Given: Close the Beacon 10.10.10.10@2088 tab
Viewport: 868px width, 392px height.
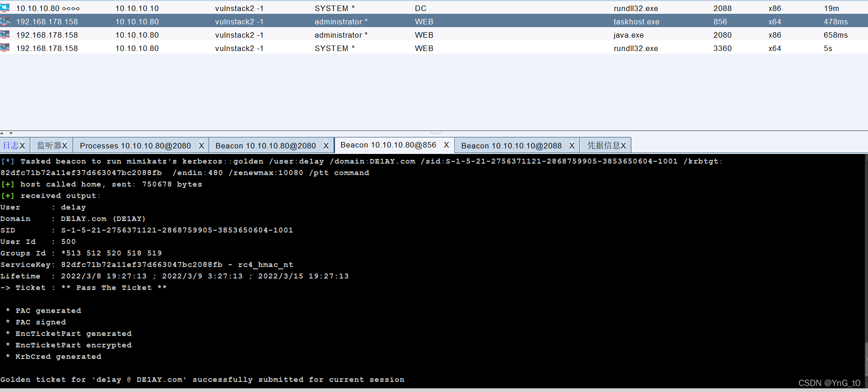Looking at the screenshot, I should tap(572, 146).
